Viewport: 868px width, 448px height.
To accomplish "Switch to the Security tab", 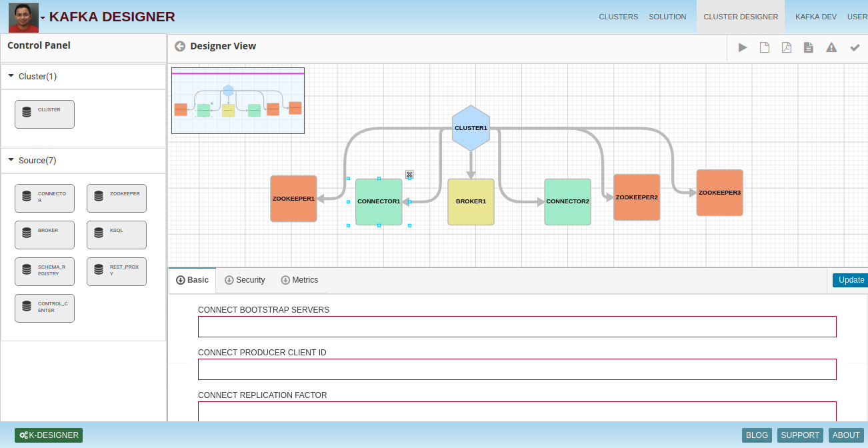I will pos(245,280).
